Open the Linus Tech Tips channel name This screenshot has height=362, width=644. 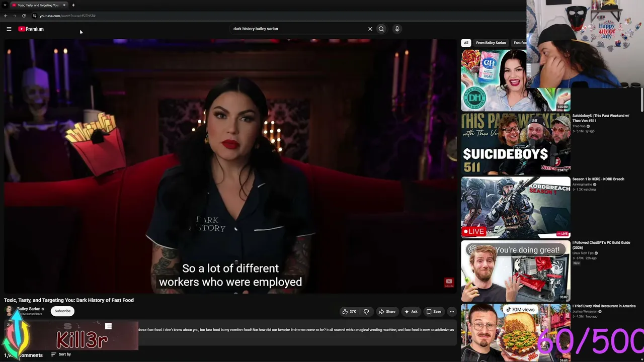(x=583, y=253)
